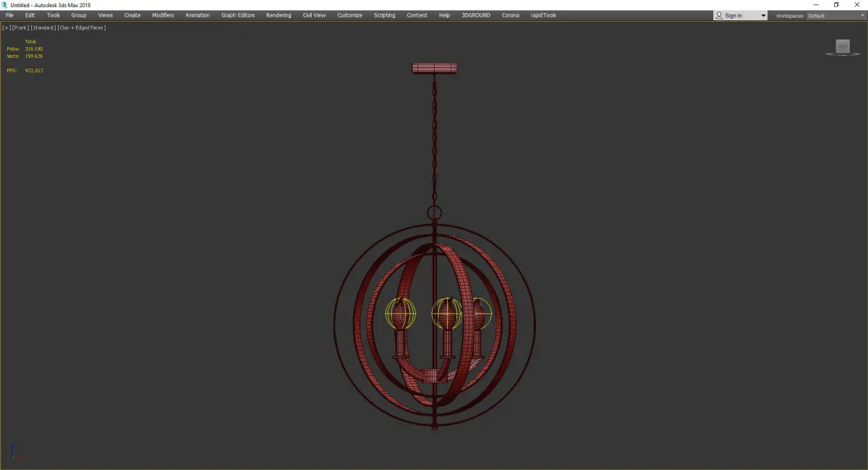Click the user icon beside Sign In
This screenshot has width=868, height=470.
pos(719,15)
